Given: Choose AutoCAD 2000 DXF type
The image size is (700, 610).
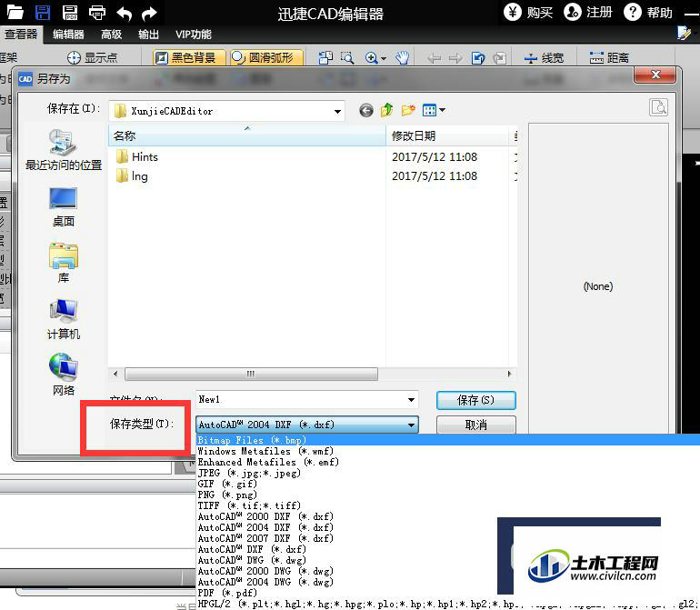Looking at the screenshot, I should tap(265, 516).
